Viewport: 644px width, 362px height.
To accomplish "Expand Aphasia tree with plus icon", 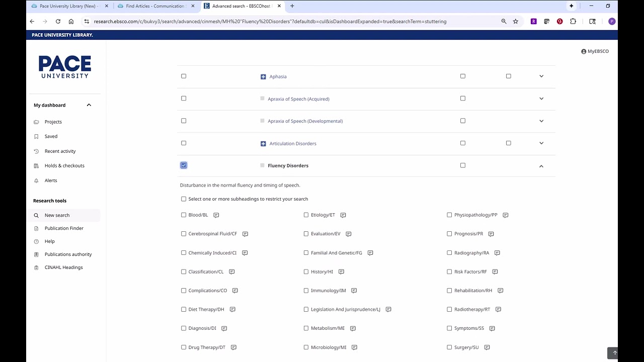I will 263,77.
